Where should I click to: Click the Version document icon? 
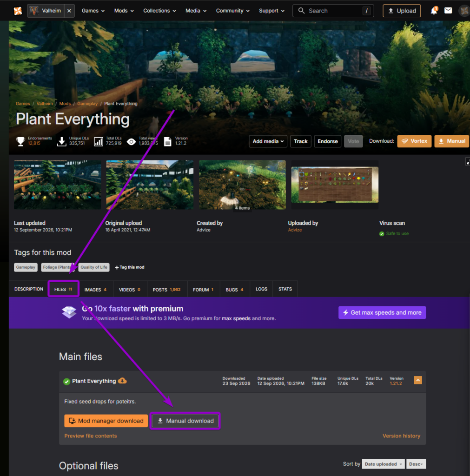[168, 141]
